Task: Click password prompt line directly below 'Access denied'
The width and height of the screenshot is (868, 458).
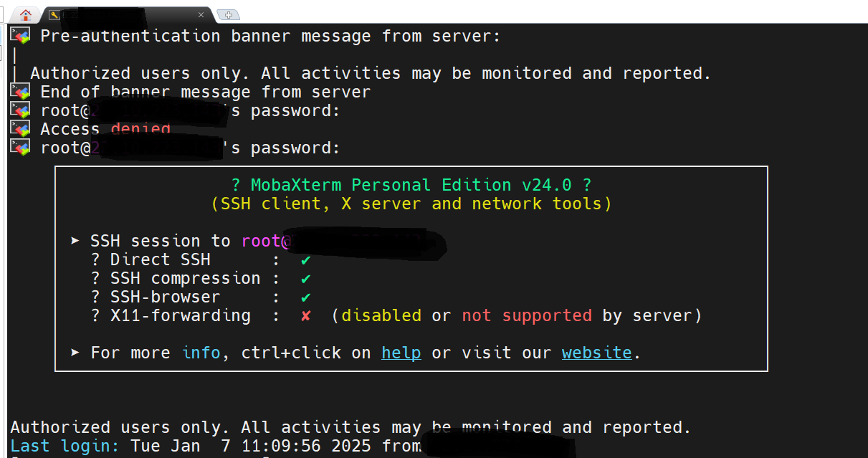Action: click(190, 148)
